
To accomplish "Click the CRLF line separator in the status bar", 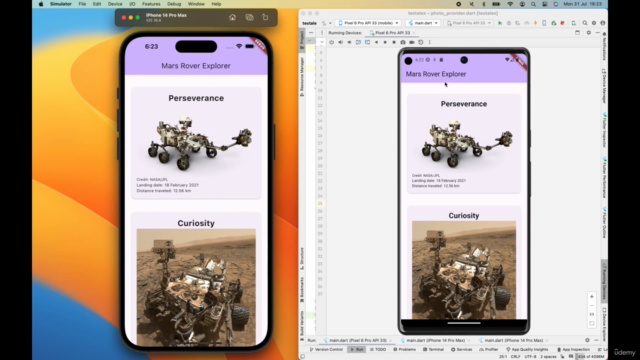I will click(516, 357).
